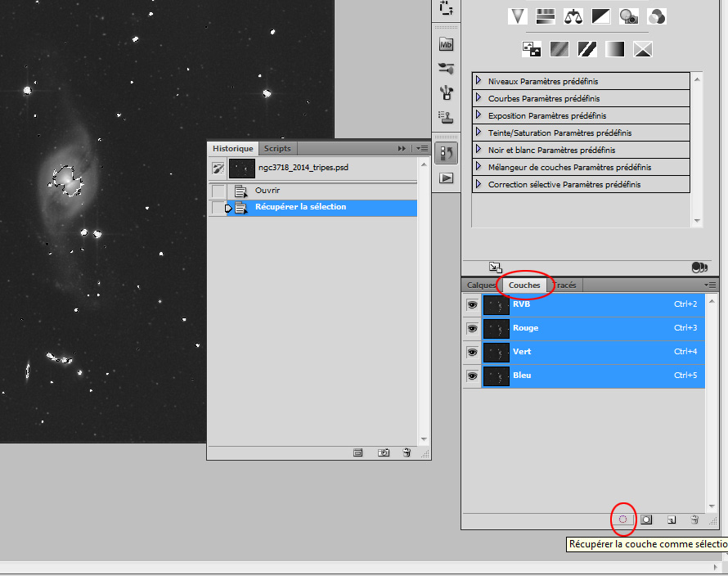The width and height of the screenshot is (728, 576).
Task: Set history brush source on Ouvrir state
Action: (x=218, y=191)
